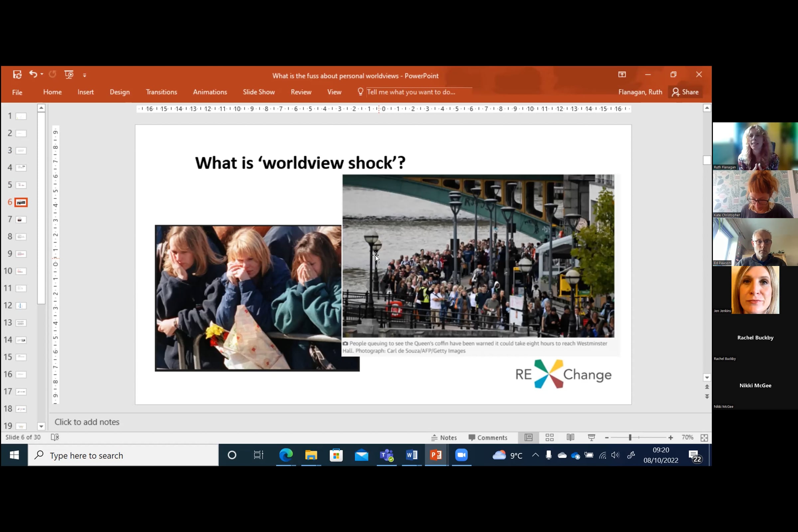Switch to Slide Sorter view
Screen dimensions: 798x532
[x=550, y=438]
